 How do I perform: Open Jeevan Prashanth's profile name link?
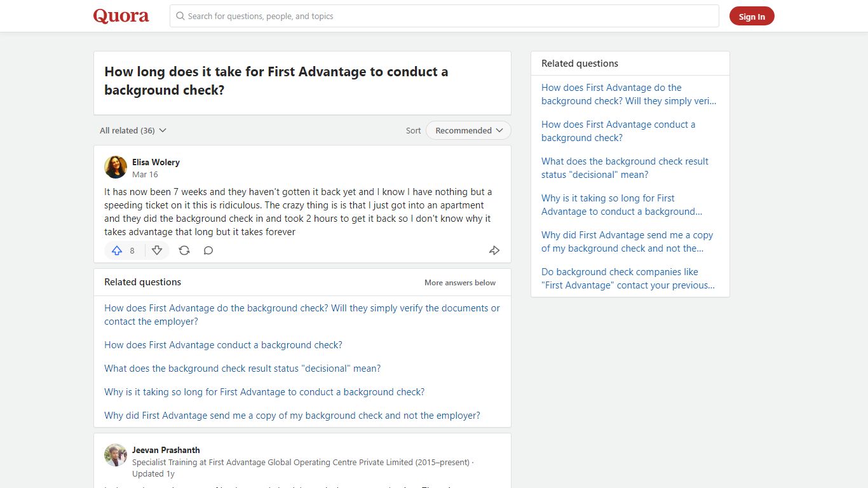166,450
